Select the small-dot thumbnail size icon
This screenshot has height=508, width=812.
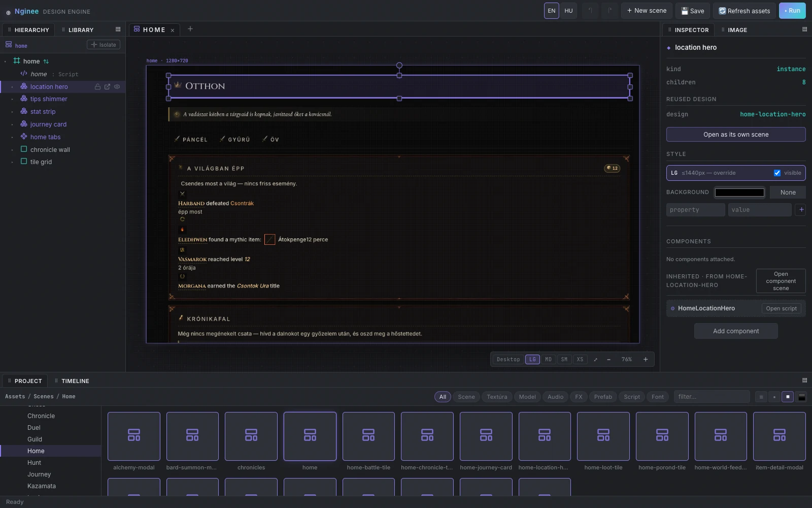774,397
